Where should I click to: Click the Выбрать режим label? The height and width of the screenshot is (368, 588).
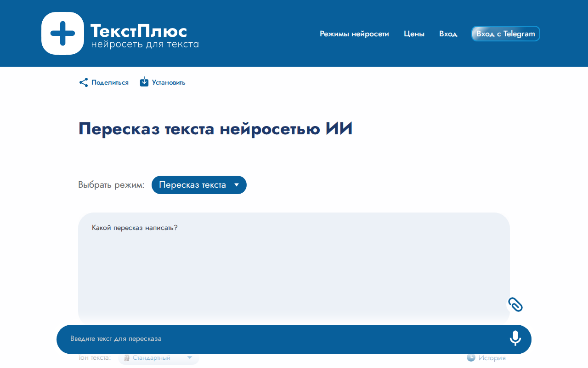coord(111,185)
